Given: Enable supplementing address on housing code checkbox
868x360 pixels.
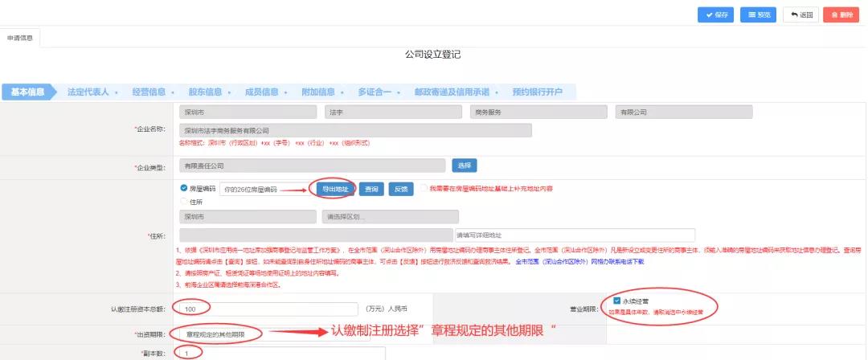Looking at the screenshot, I should (423, 189).
